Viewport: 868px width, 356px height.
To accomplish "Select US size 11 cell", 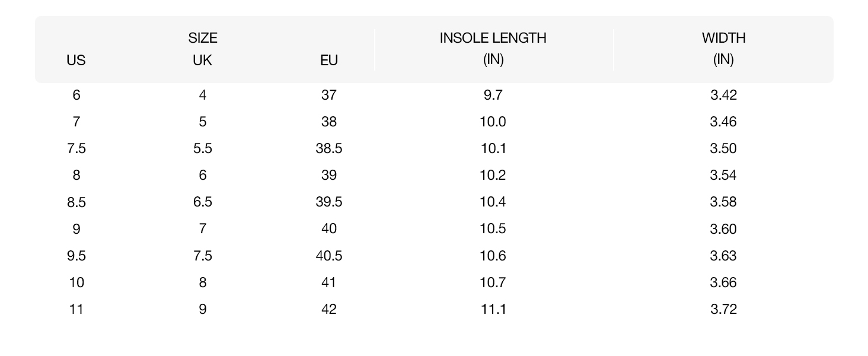I will click(76, 309).
